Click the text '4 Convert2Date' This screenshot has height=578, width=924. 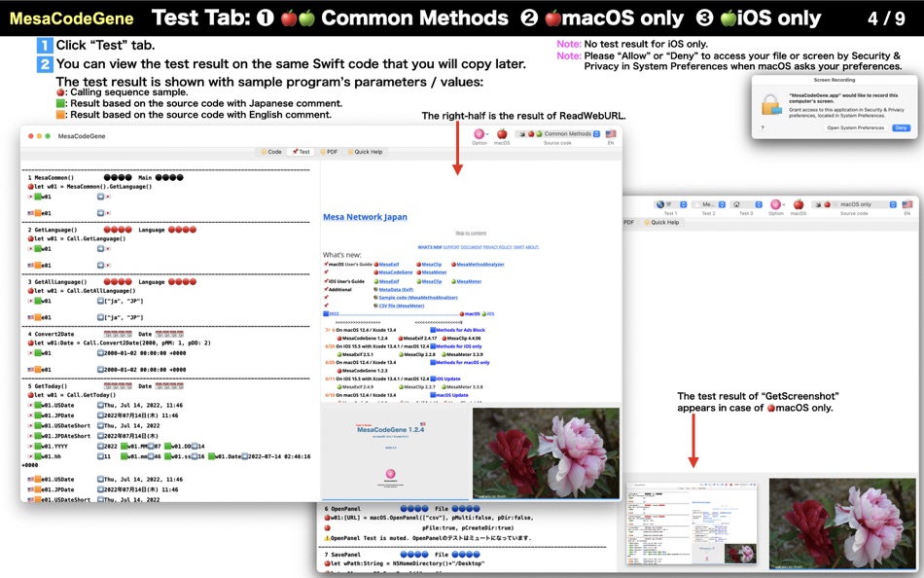click(x=52, y=334)
